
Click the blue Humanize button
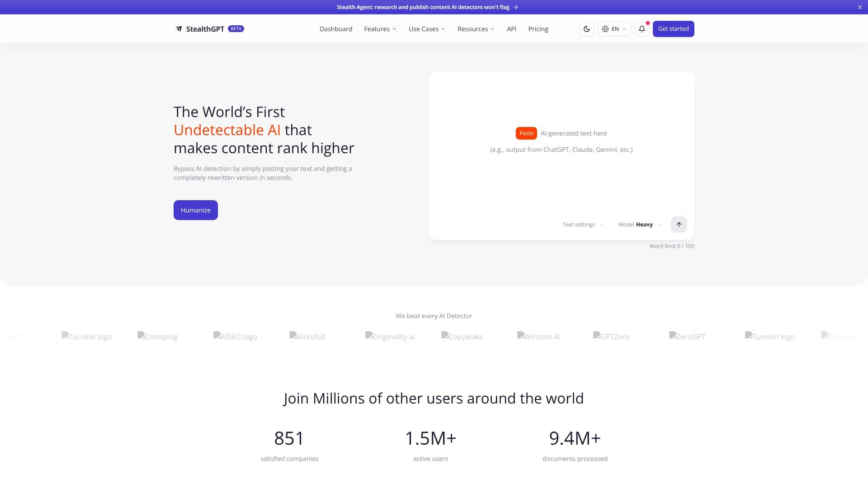(196, 210)
